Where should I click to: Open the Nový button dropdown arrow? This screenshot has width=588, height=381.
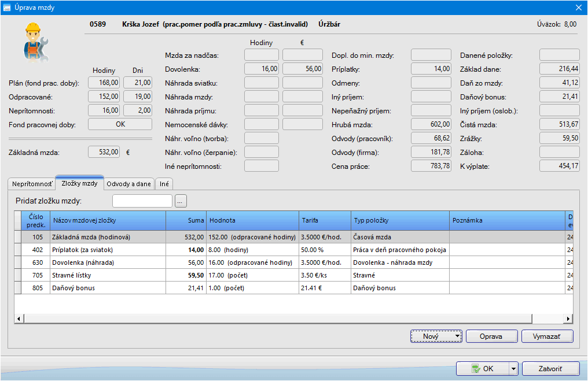[457, 336]
